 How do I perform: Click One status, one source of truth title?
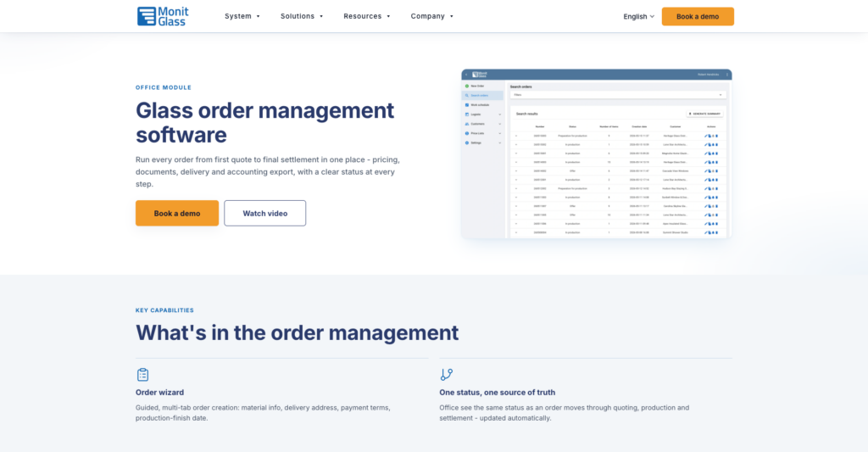(x=497, y=392)
